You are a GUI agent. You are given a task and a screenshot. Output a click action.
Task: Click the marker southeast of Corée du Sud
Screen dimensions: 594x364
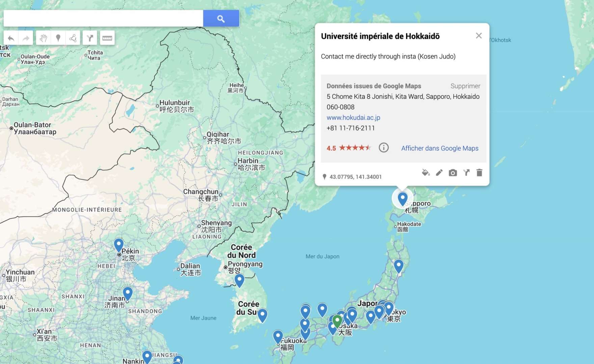(x=262, y=315)
